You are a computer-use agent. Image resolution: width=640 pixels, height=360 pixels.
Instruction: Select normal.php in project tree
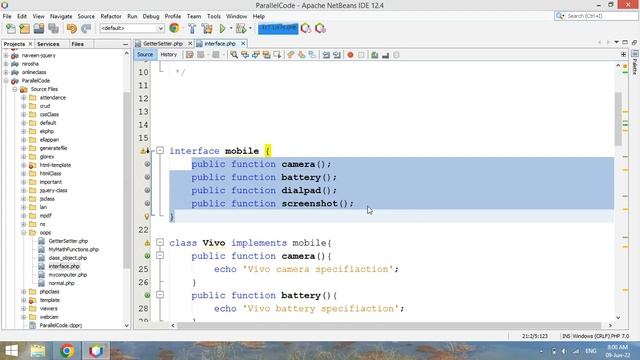(61, 283)
